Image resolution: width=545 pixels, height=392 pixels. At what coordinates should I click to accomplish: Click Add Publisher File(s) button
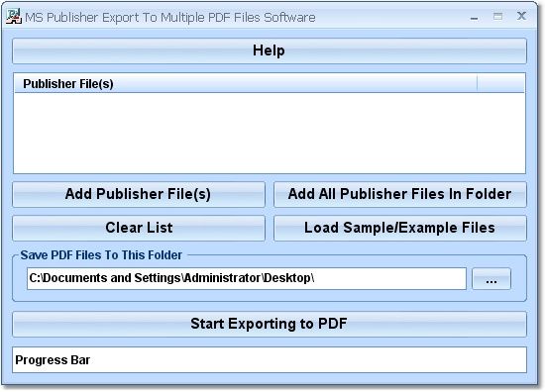[x=139, y=194]
